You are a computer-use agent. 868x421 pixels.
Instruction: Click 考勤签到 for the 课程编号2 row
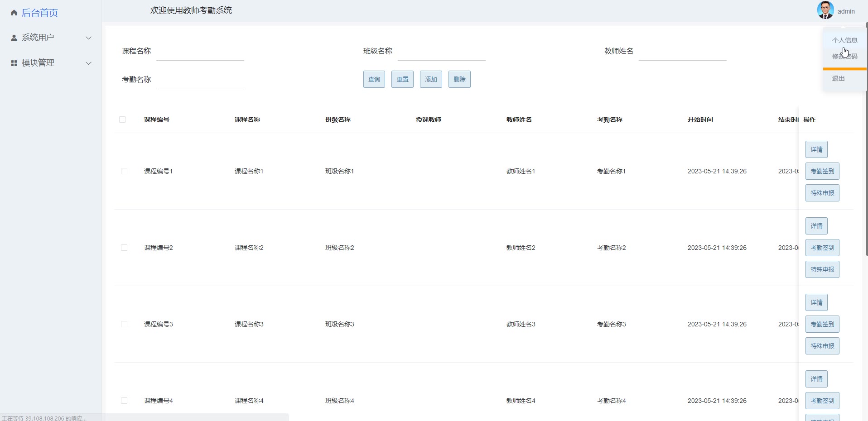pos(823,248)
